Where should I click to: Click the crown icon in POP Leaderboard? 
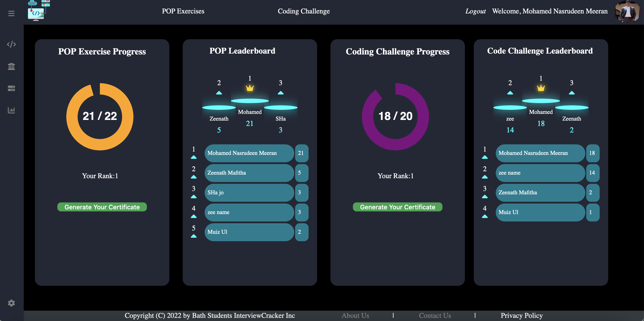coord(250,88)
